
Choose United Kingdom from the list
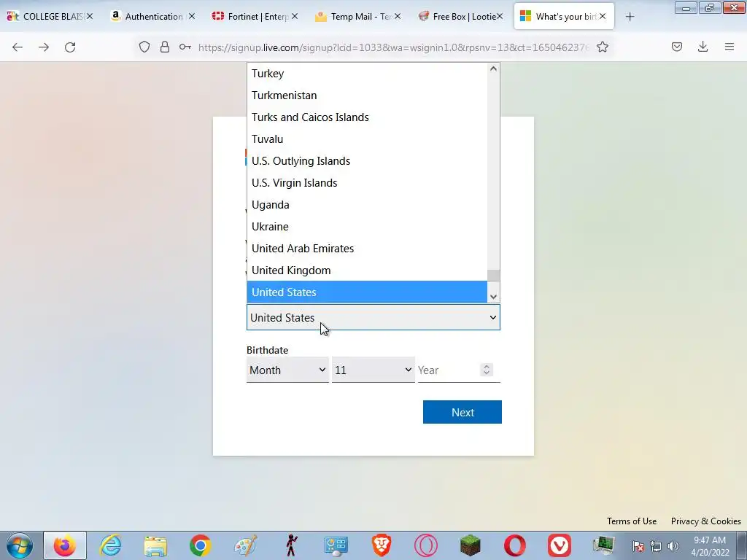coord(367,271)
